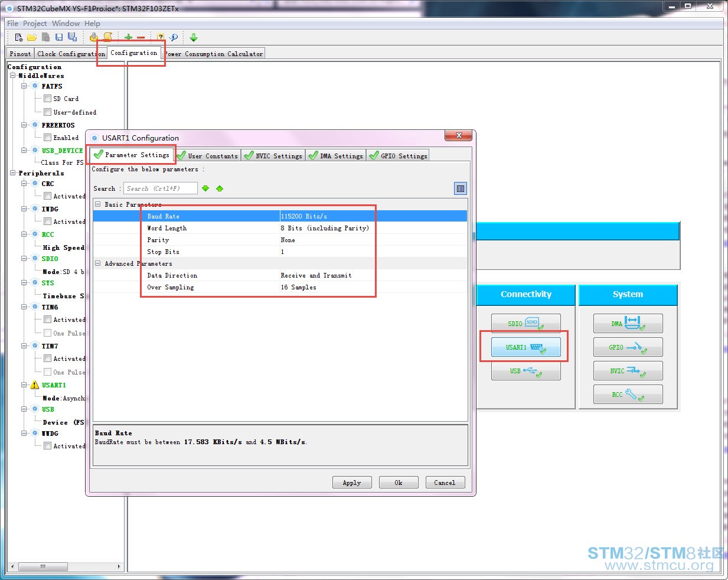Tick the CRC Activated checkbox
728x580 pixels.
click(47, 195)
